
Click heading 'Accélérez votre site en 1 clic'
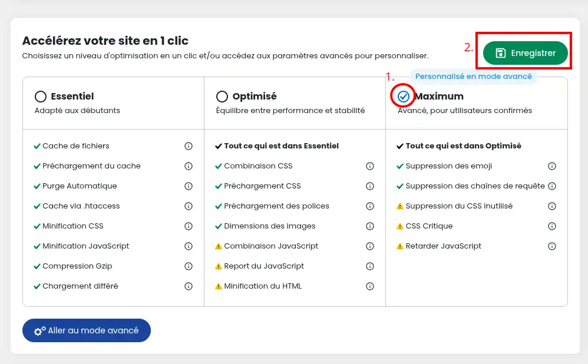pyautogui.click(x=105, y=41)
